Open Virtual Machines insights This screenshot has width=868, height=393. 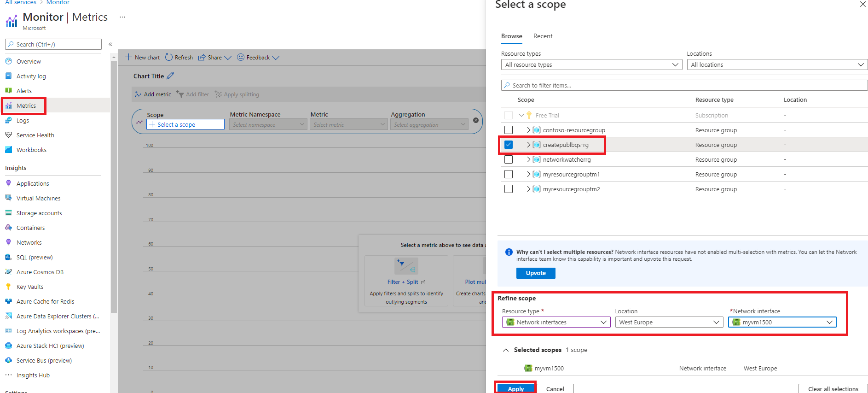click(x=38, y=198)
